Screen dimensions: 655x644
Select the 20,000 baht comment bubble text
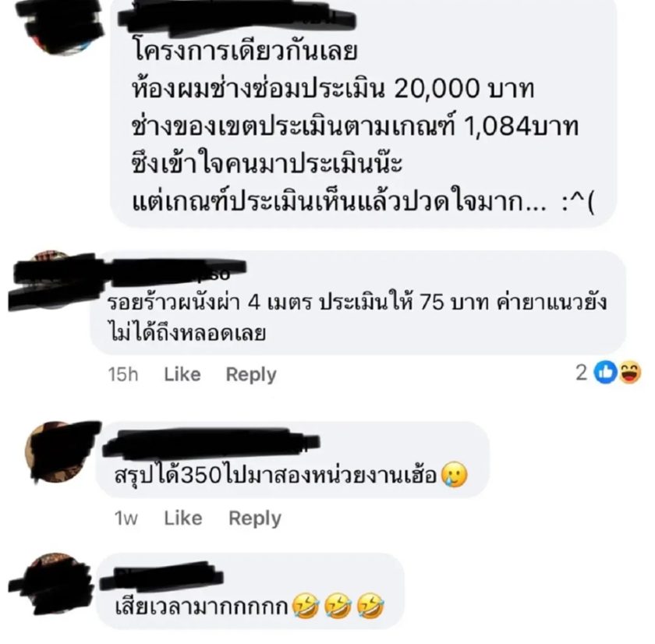(363, 127)
